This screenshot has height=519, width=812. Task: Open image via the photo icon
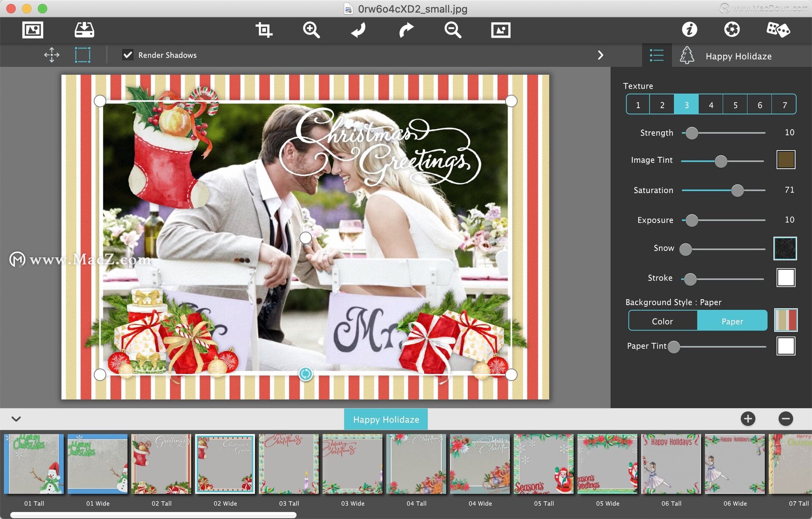pos(33,30)
